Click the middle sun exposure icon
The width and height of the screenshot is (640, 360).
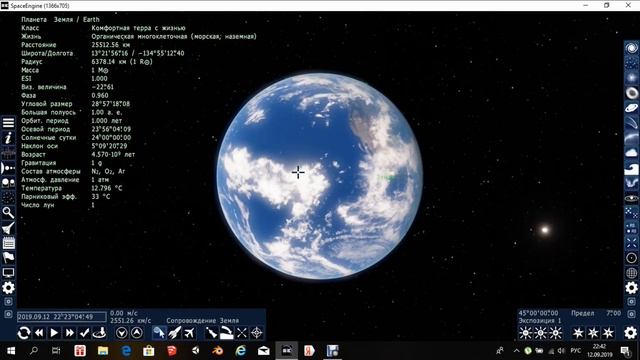point(540,333)
